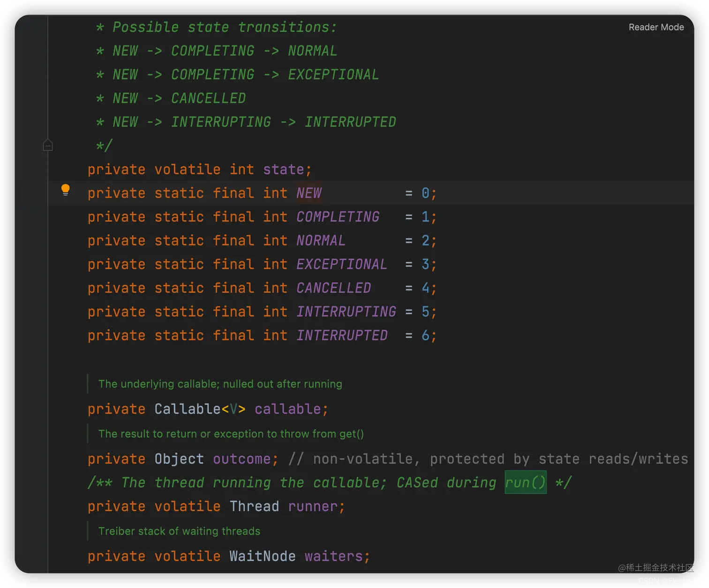Click the waiters field name
The width and height of the screenshot is (709, 588).
(334, 556)
